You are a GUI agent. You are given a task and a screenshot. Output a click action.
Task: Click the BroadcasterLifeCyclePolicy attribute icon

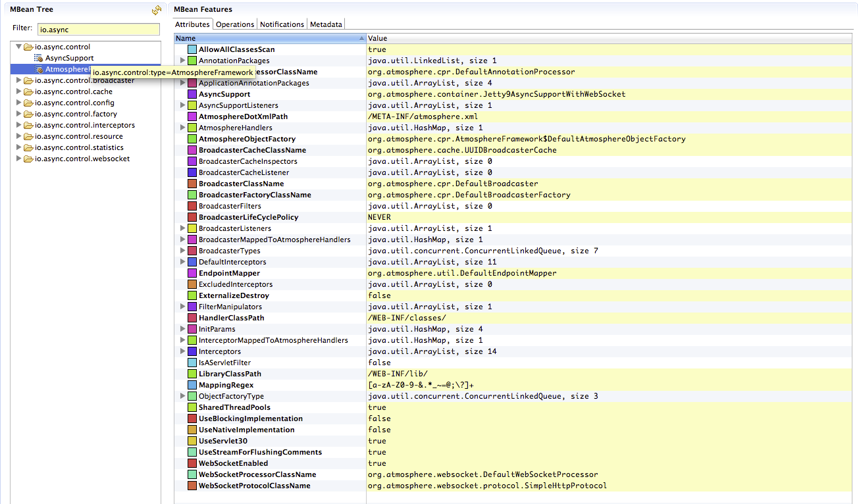(192, 217)
